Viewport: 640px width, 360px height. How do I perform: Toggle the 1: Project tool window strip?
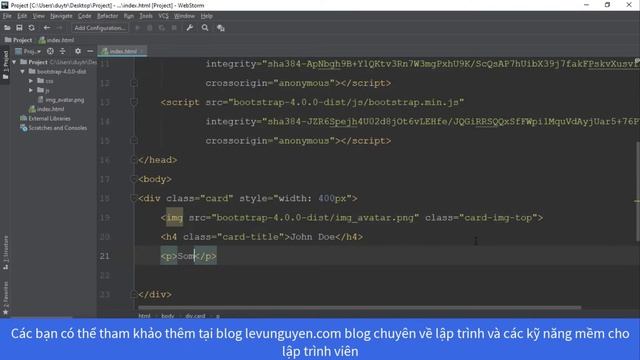click(x=5, y=65)
